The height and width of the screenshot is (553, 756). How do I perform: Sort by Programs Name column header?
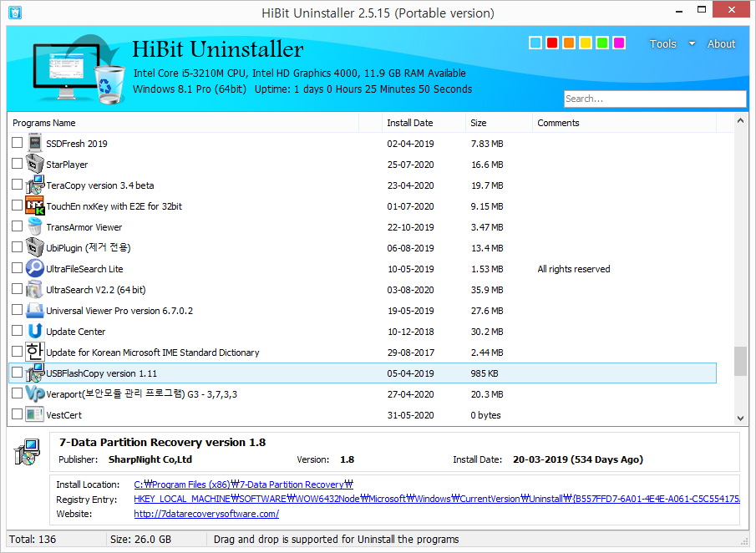(183, 123)
